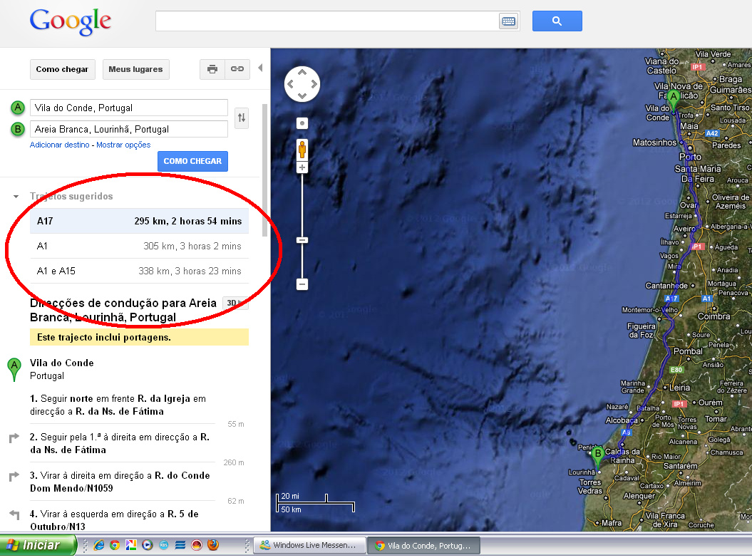
Task: Click the left panel vertical scrollbar
Action: pyautogui.click(x=264, y=170)
